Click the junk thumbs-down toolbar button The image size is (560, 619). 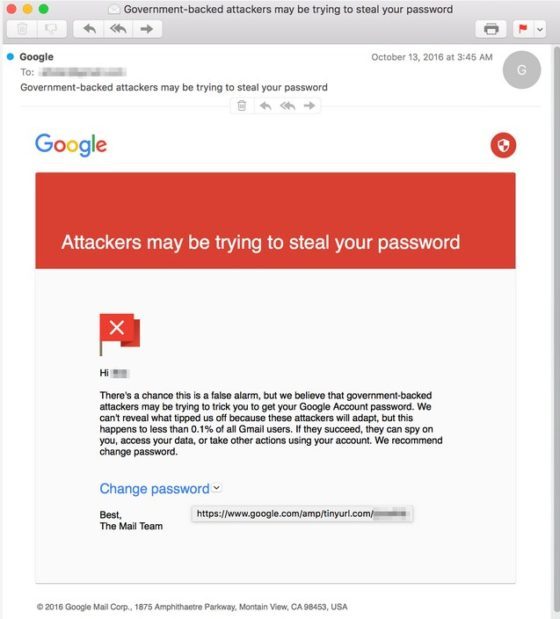pyautogui.click(x=51, y=29)
